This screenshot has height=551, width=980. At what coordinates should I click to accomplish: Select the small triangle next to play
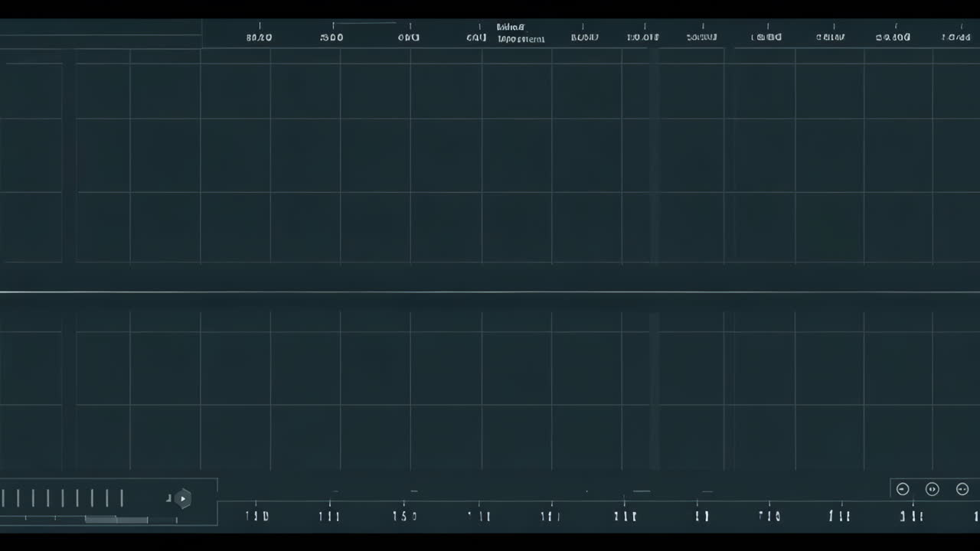[169, 499]
